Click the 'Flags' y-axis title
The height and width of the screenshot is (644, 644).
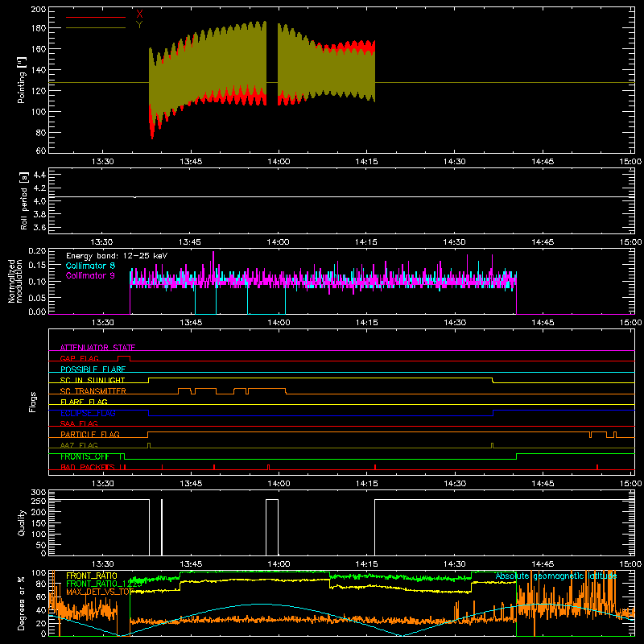[32, 402]
